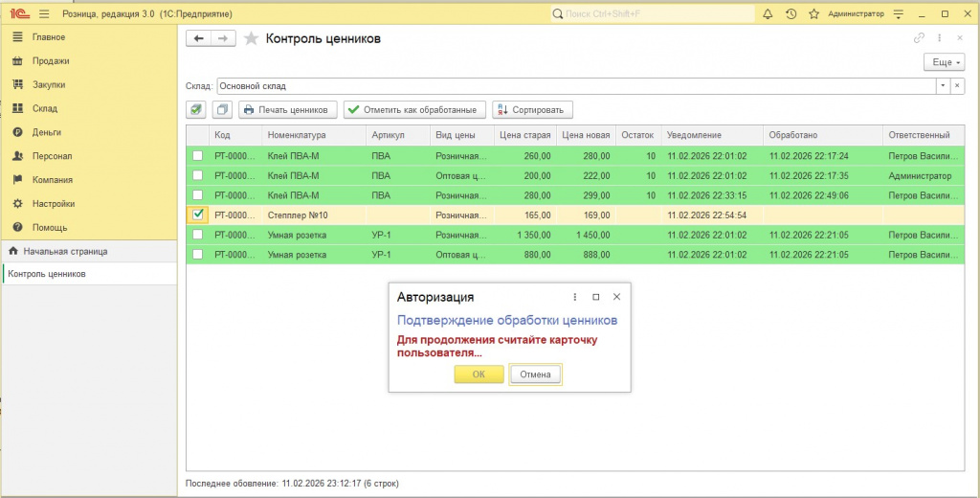Viewport: 980px width, 498px height.
Task: Open the Закупки section
Action: pyautogui.click(x=49, y=84)
